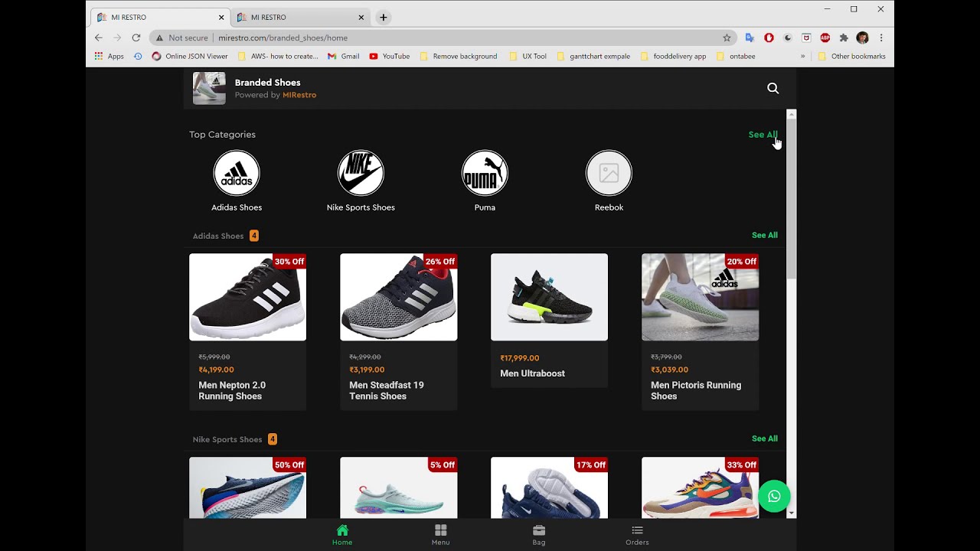Screen dimensions: 980x551
Task: Open Men Nepton 2.0 Running Shoes image
Action: [247, 297]
